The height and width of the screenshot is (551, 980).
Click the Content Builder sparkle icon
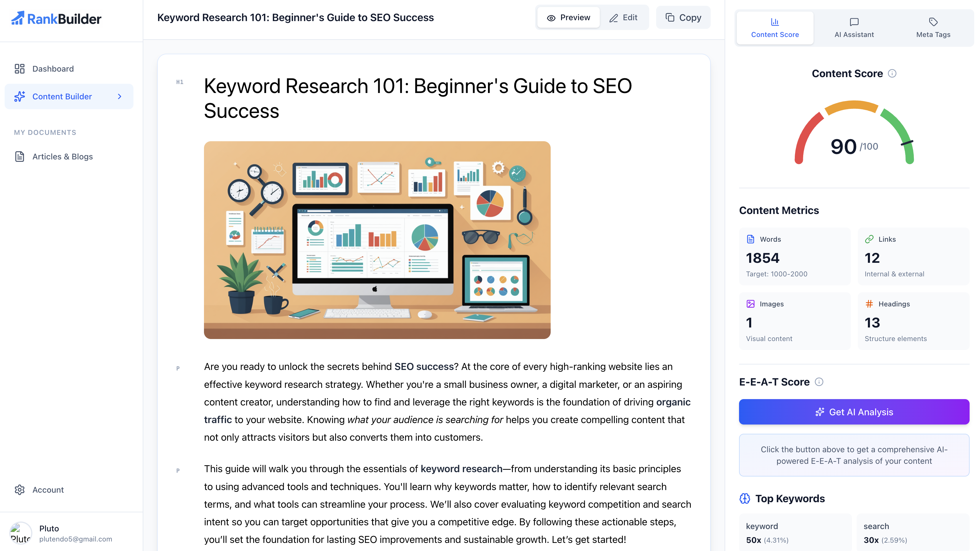click(x=19, y=96)
